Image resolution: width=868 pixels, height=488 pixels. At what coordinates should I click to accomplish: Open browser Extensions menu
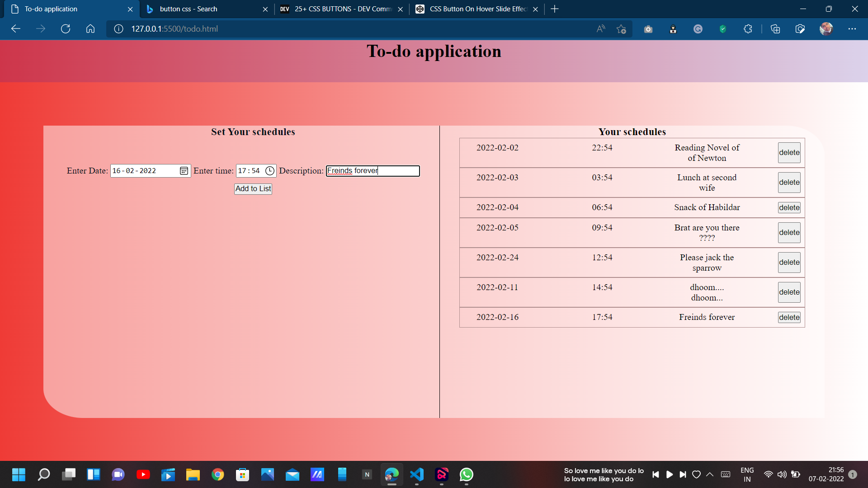(x=748, y=29)
